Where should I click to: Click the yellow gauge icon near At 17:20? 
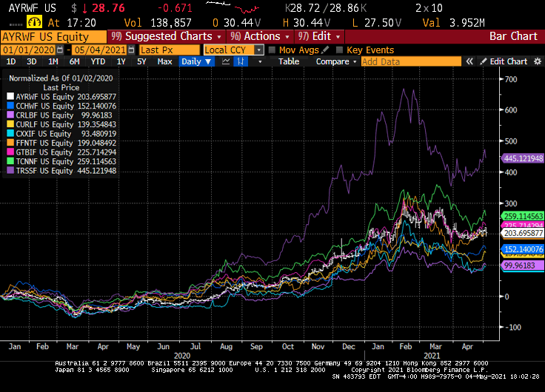34,22
